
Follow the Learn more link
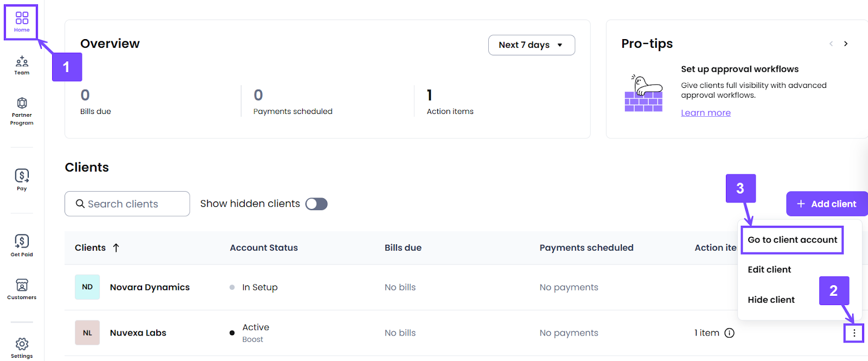click(706, 113)
